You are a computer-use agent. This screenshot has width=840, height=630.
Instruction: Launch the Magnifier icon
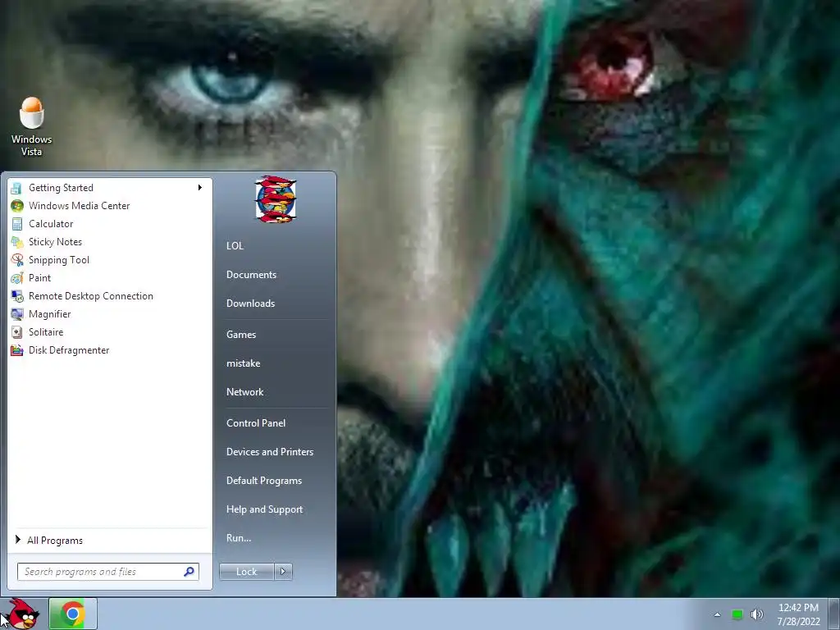(x=16, y=314)
